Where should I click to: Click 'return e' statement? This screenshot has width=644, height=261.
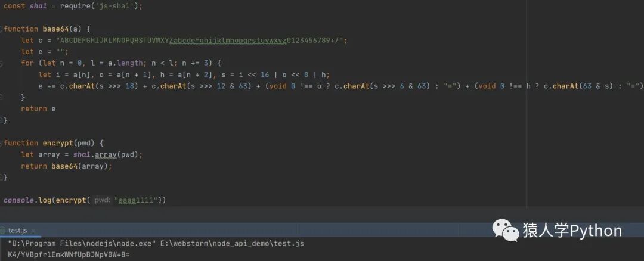(38, 108)
